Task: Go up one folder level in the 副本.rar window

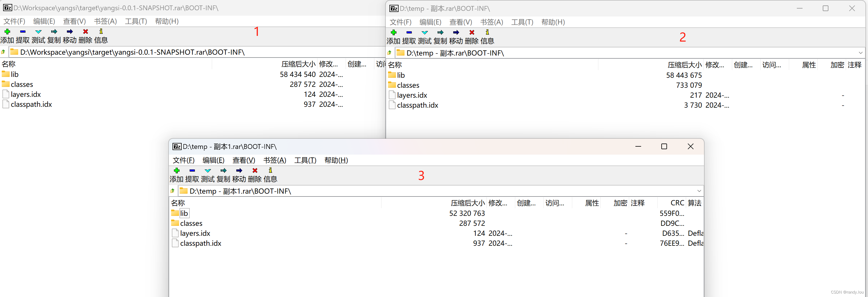Action: point(390,53)
